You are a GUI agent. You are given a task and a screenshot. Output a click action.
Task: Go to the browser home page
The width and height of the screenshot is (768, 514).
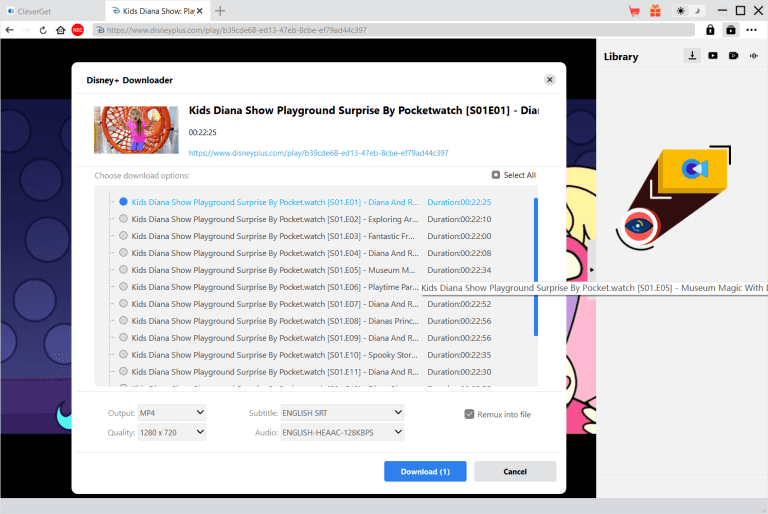click(x=60, y=30)
